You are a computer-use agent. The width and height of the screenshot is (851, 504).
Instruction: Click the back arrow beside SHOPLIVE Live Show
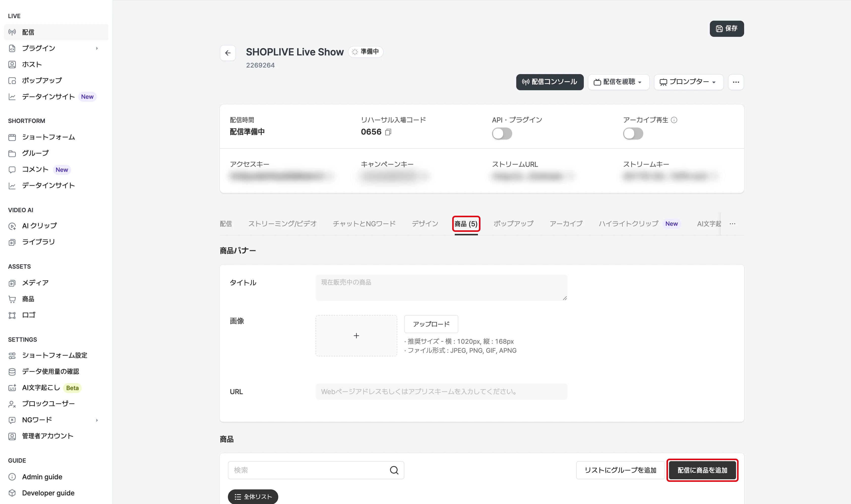click(x=228, y=53)
